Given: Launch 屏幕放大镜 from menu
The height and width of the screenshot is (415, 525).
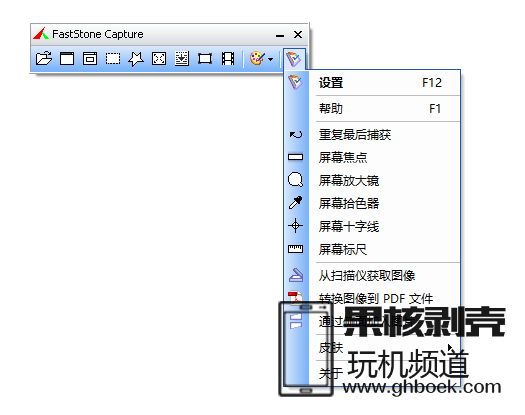Looking at the screenshot, I should coord(384,181).
